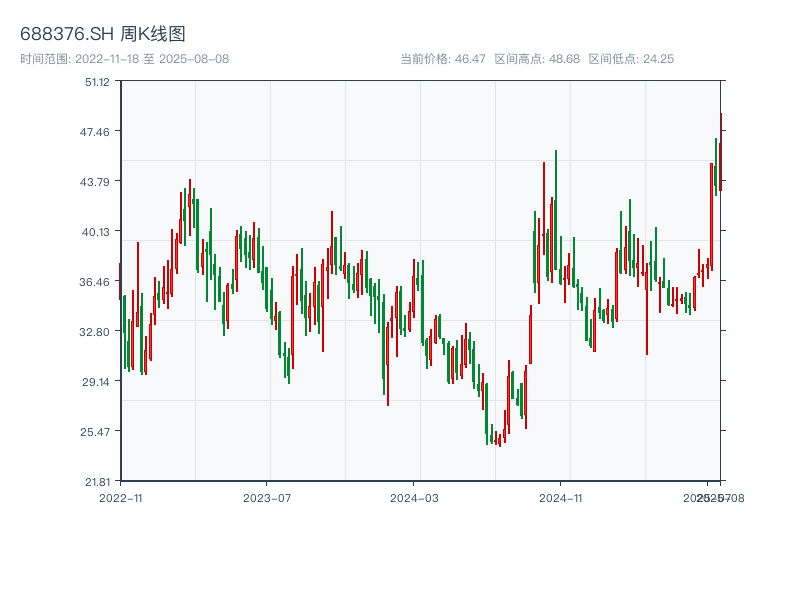
Task: Select the 43.79 price axis label
Action: 97,181
